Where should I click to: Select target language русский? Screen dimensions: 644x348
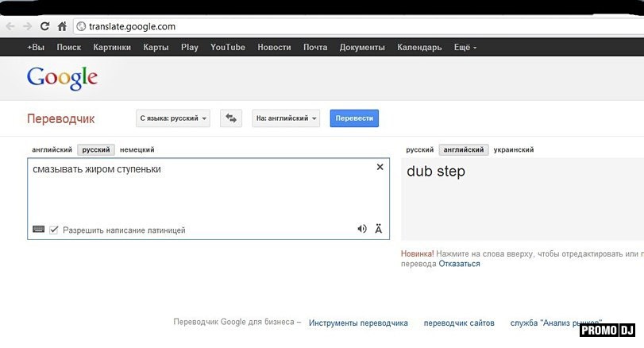coord(419,149)
